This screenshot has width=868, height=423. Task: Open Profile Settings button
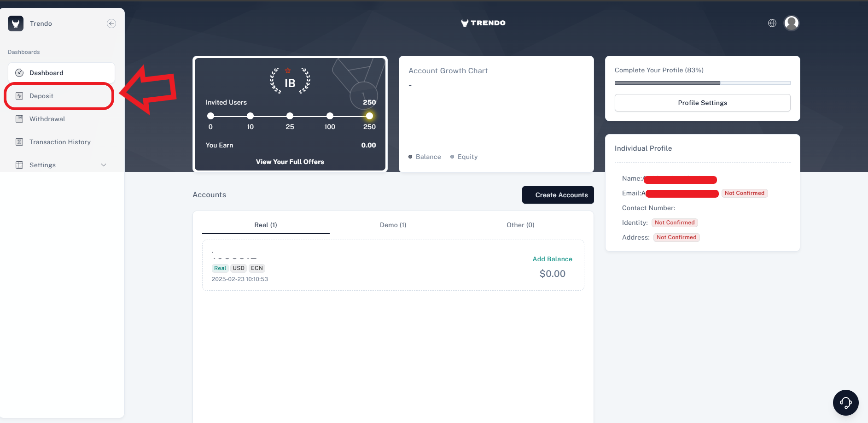pyautogui.click(x=702, y=103)
